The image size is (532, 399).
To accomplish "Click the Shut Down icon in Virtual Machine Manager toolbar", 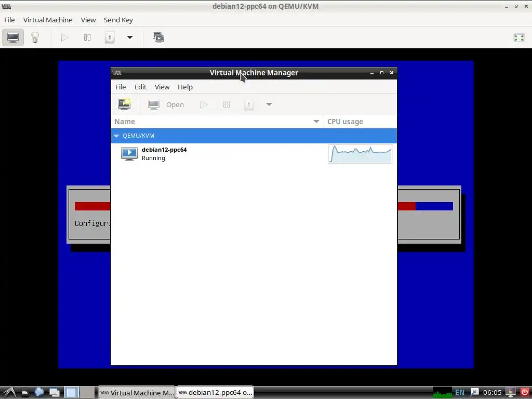I will click(249, 104).
